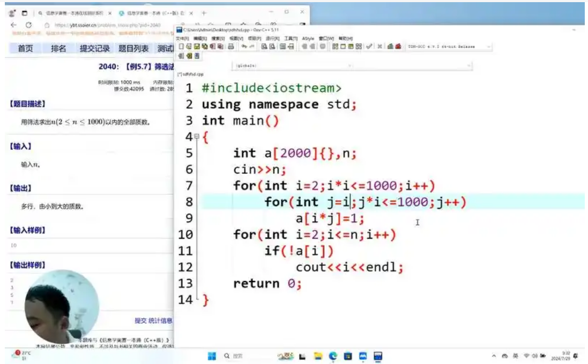Click the Run program icon in Dev-C++
This screenshot has width=588, height=364.
pyautogui.click(x=343, y=47)
